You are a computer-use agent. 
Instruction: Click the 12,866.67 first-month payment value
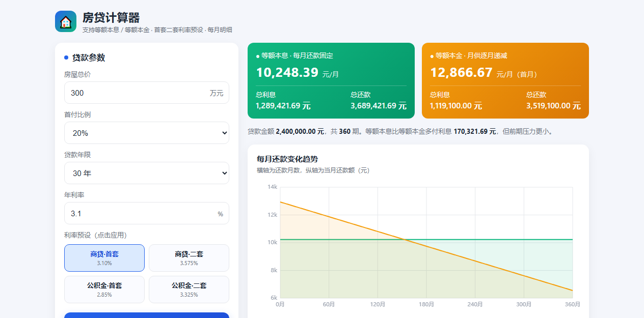coord(462,72)
